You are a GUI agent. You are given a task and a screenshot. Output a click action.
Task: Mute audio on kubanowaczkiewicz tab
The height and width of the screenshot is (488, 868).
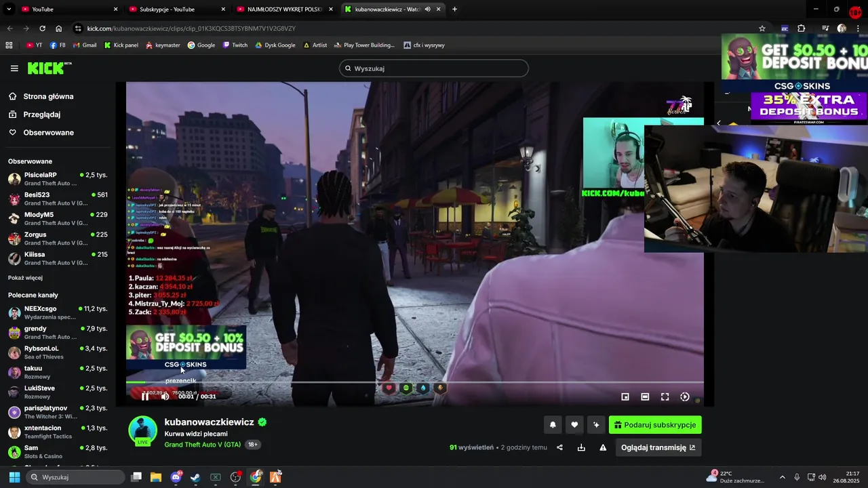click(427, 9)
